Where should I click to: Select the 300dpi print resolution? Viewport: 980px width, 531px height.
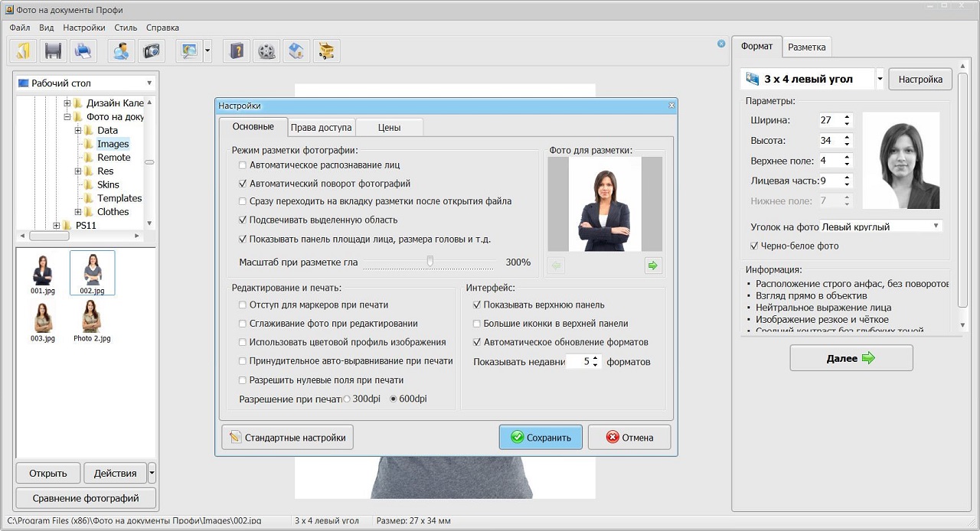point(347,399)
